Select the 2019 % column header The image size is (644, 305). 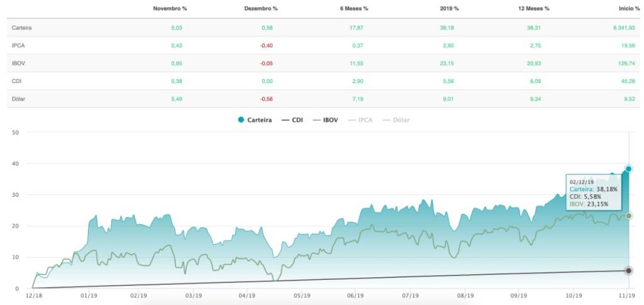tap(450, 9)
